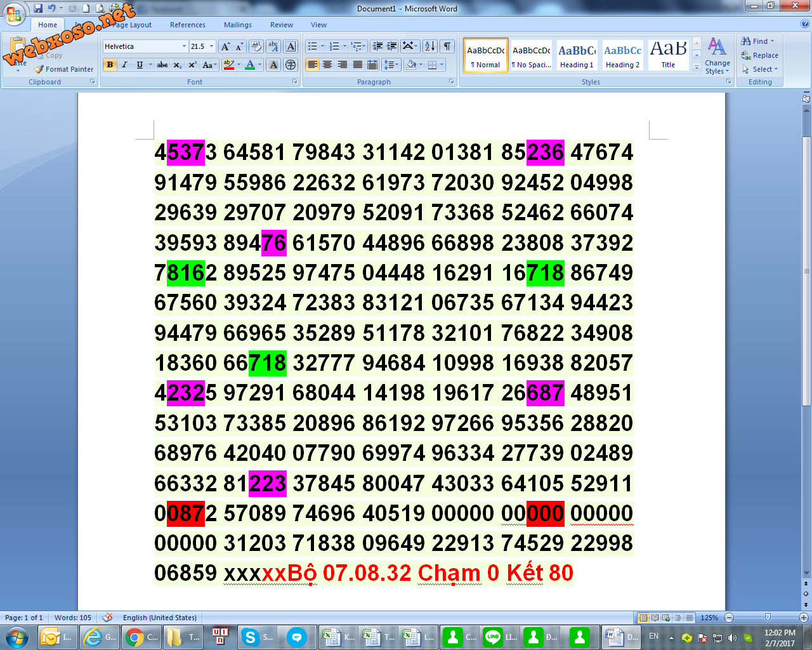The height and width of the screenshot is (650, 812).
Task: Click the zoom in plus button
Action: [803, 618]
